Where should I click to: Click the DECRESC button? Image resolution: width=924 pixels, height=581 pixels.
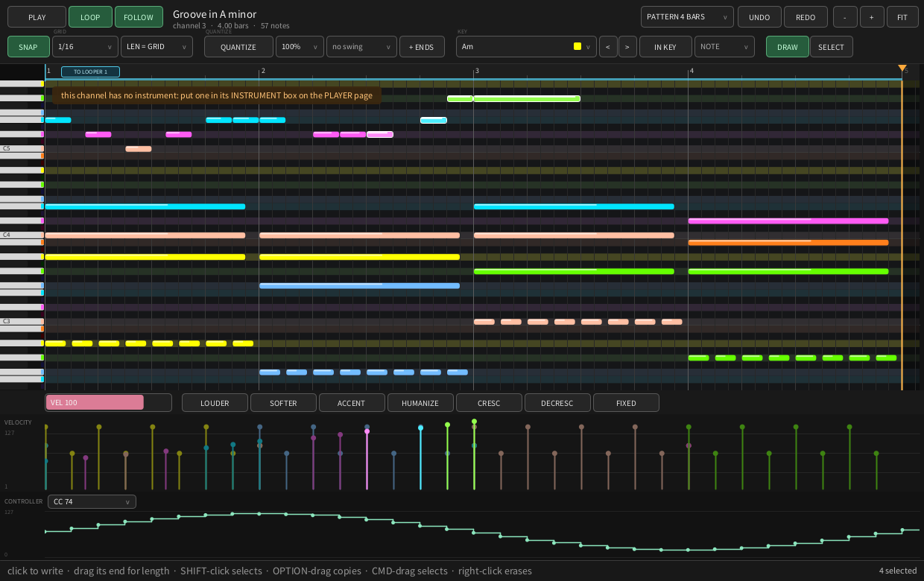point(557,402)
